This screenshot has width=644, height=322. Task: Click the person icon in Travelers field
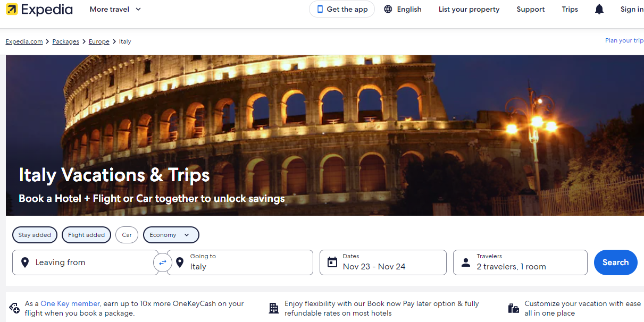[x=466, y=262]
